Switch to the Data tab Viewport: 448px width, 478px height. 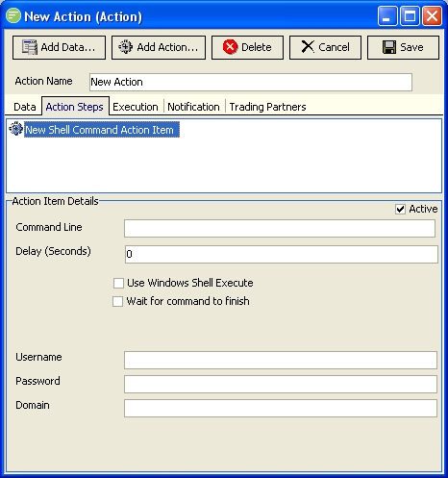25,107
